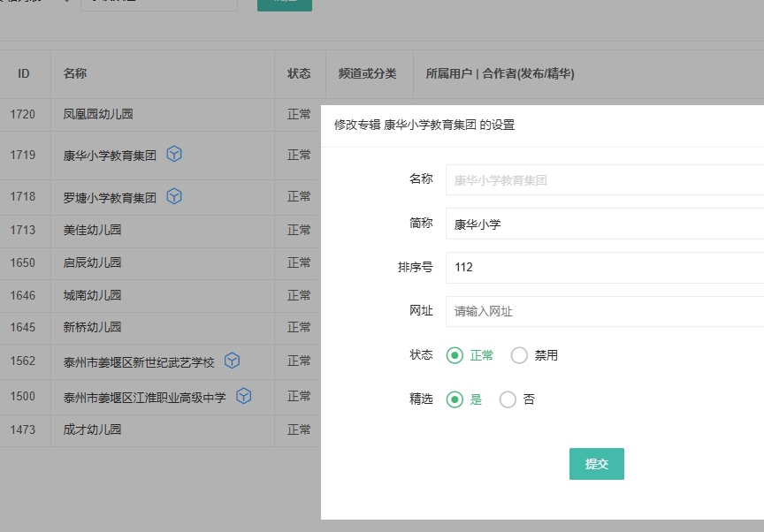Image resolution: width=764 pixels, height=532 pixels.
Task: Click ID cell 1718
Action: click(x=23, y=196)
